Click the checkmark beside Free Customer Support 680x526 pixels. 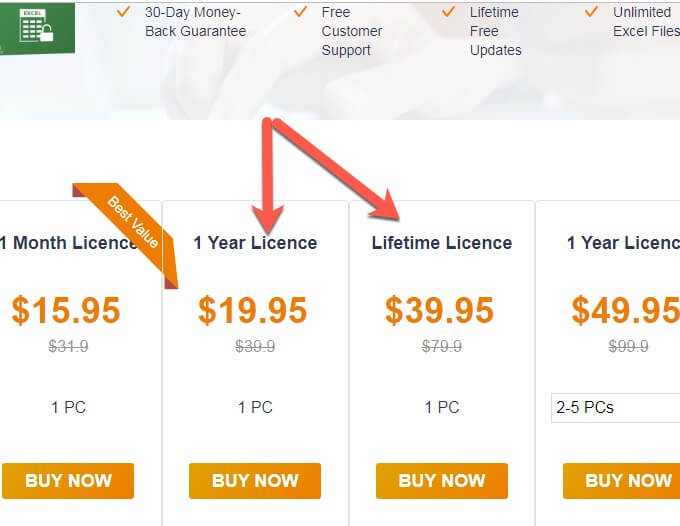coord(300,12)
